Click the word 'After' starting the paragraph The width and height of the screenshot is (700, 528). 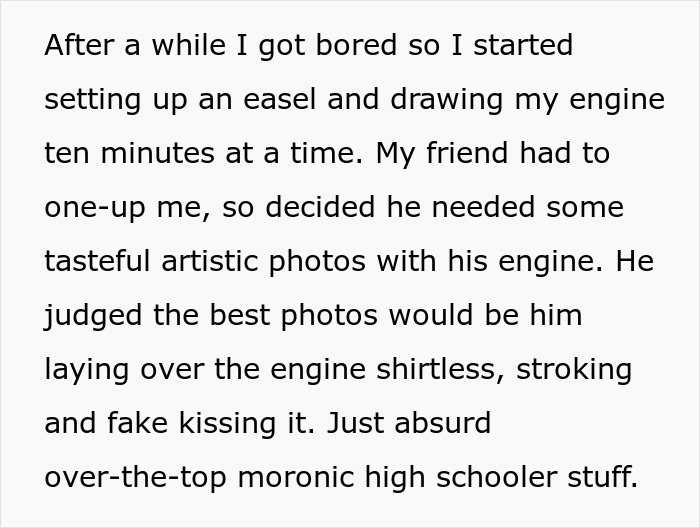pos(76,46)
